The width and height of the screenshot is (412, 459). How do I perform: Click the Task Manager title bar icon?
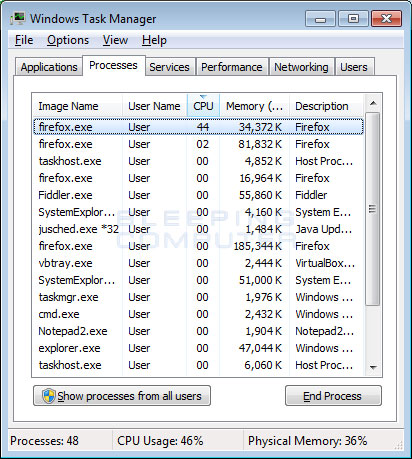click(x=17, y=18)
